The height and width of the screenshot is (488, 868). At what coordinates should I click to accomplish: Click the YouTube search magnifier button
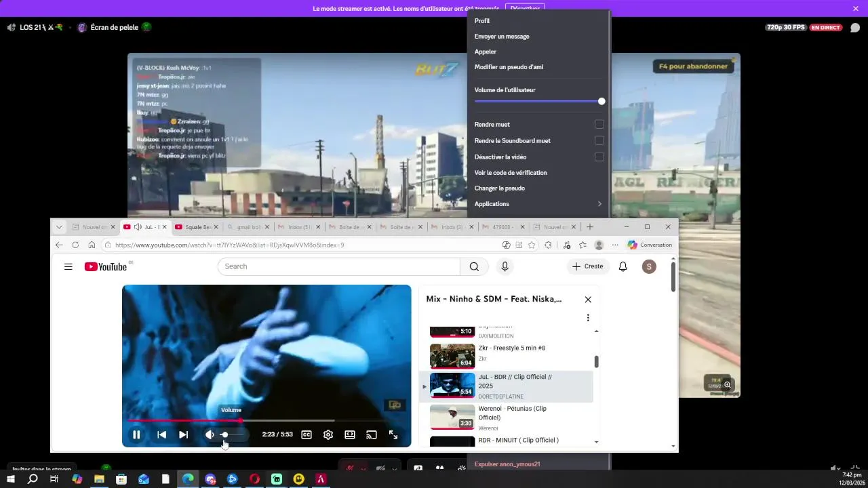point(474,266)
